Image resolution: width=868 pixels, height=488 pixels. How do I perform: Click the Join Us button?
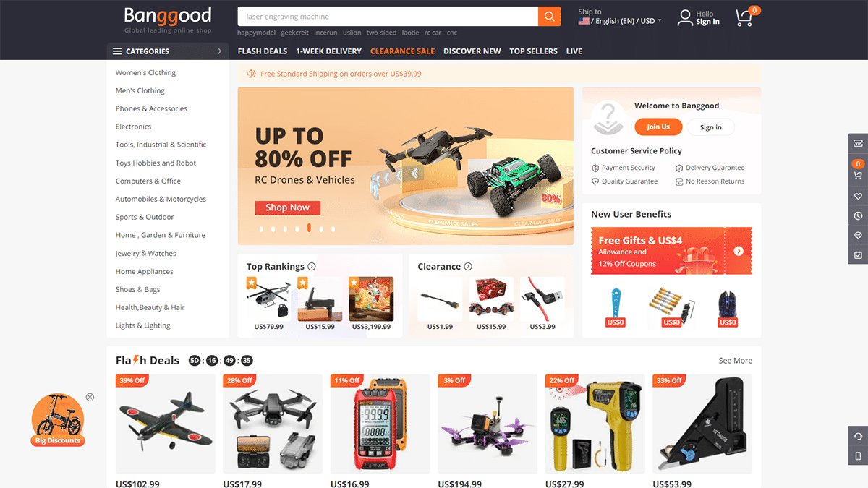pos(658,127)
